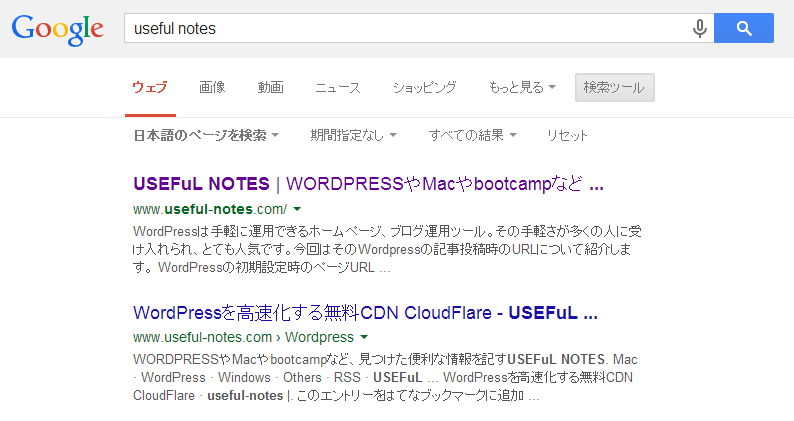The width and height of the screenshot is (794, 421).
Task: Expand the もっと見る dropdown
Action: [522, 87]
